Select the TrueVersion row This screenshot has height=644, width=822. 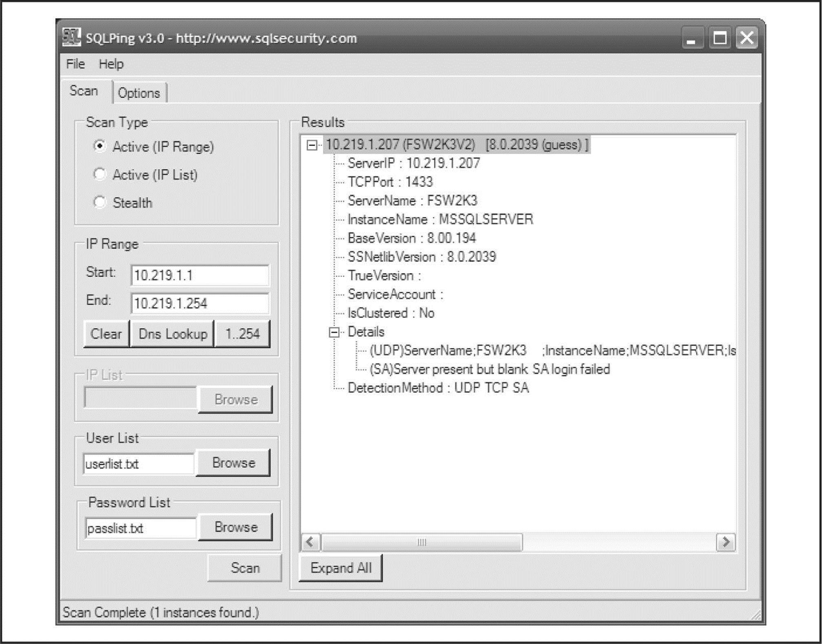coord(384,276)
